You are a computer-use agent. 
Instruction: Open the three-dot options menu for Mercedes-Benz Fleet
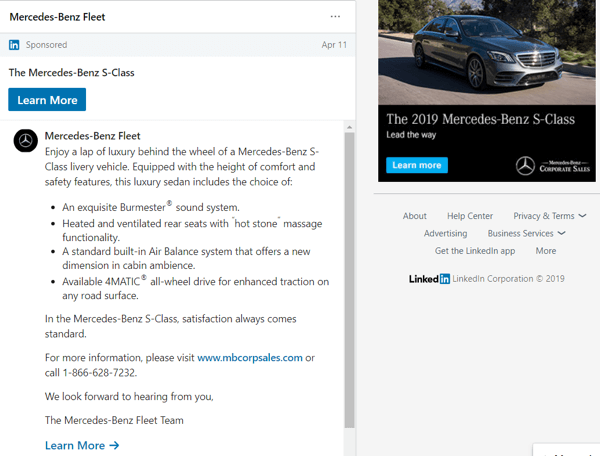(x=335, y=16)
